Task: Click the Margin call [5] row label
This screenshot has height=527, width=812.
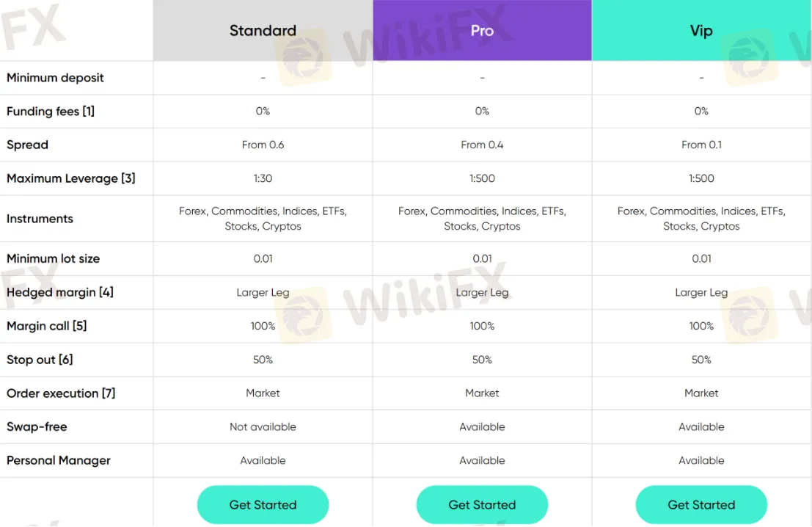Action: 47,326
